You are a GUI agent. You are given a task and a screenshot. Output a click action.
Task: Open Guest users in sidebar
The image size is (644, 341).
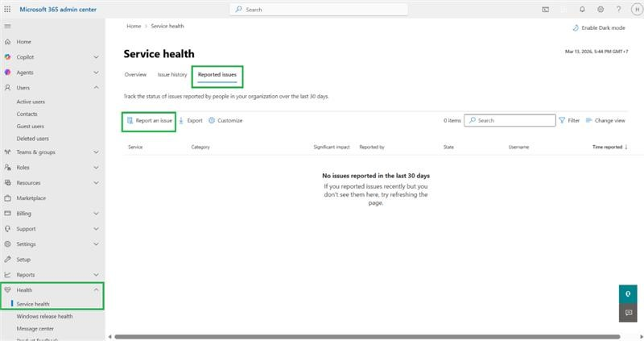coord(30,127)
